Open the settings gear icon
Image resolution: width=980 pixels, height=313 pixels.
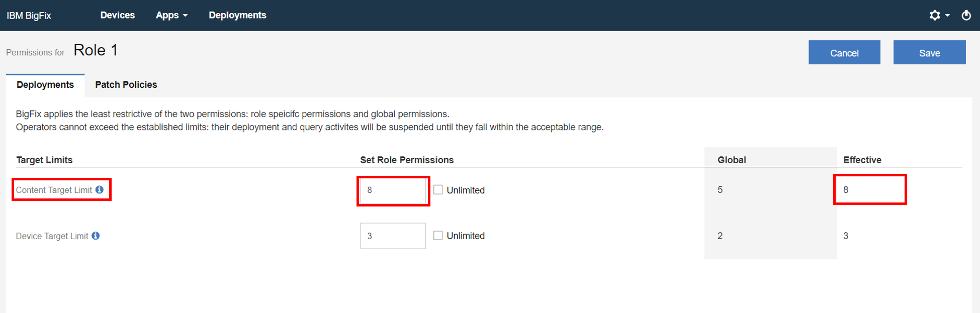click(934, 16)
